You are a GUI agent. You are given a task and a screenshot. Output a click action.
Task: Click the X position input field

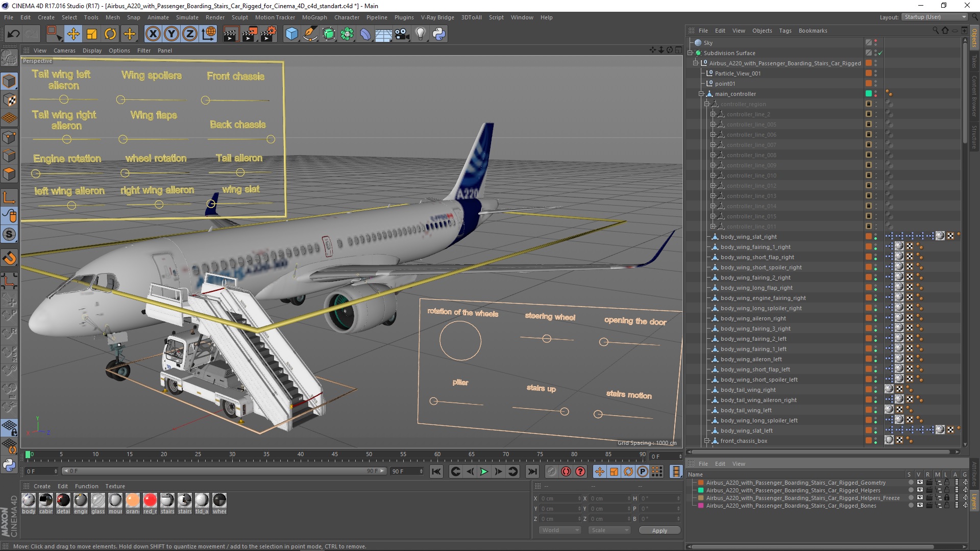coord(559,498)
